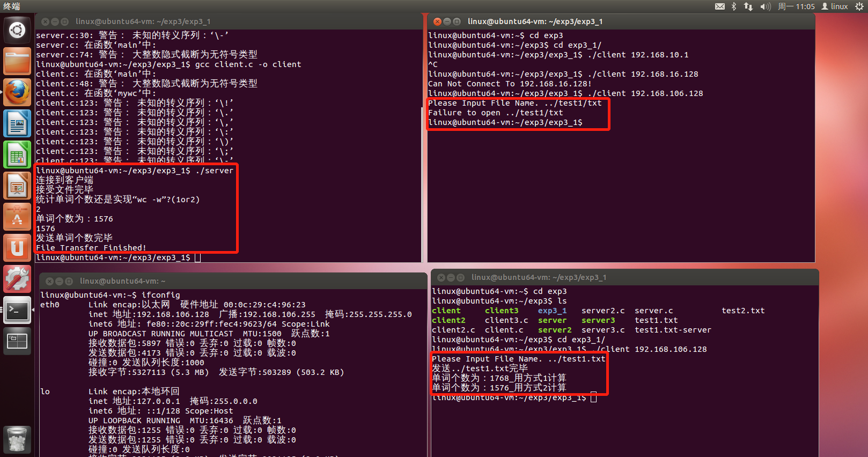Open the Bluetooth indicator menu
The height and width of the screenshot is (457, 868).
(734, 6)
